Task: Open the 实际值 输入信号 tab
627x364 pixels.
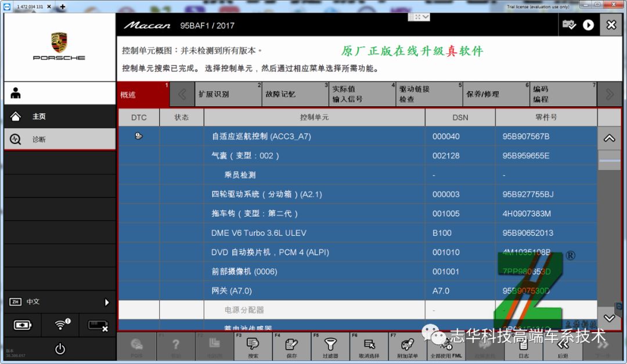Action: 362,95
